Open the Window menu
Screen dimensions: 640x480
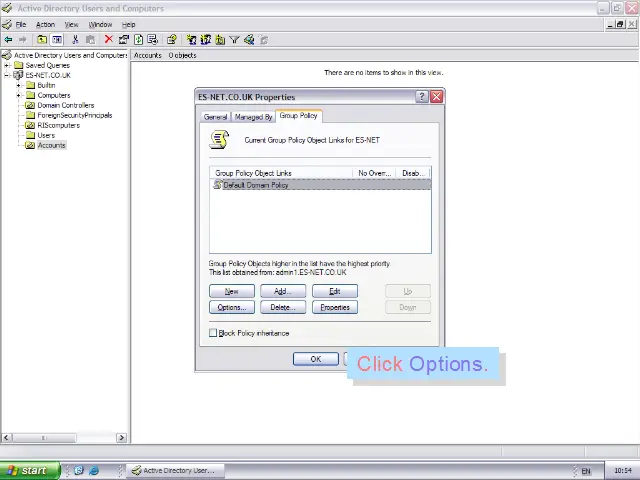pos(100,24)
